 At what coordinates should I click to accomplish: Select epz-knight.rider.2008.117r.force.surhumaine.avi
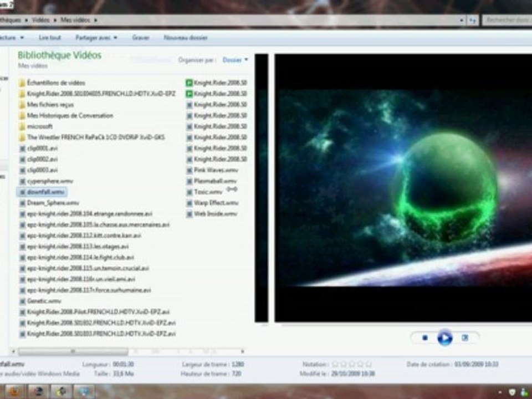(89, 290)
